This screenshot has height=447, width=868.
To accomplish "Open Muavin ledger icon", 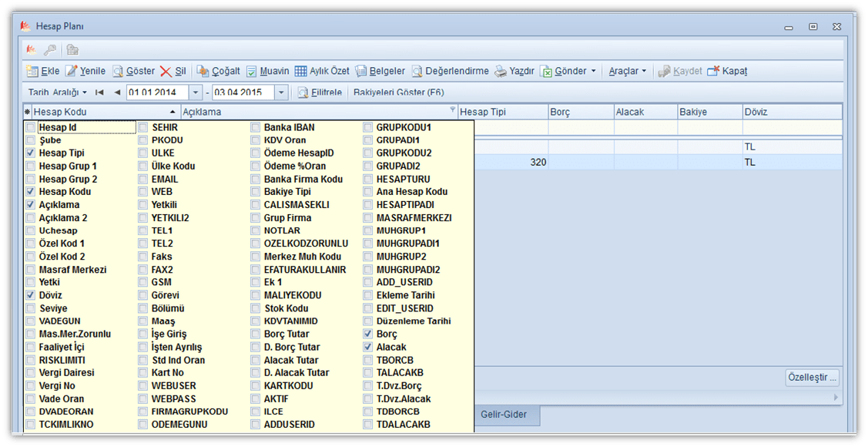I will pyautogui.click(x=252, y=71).
